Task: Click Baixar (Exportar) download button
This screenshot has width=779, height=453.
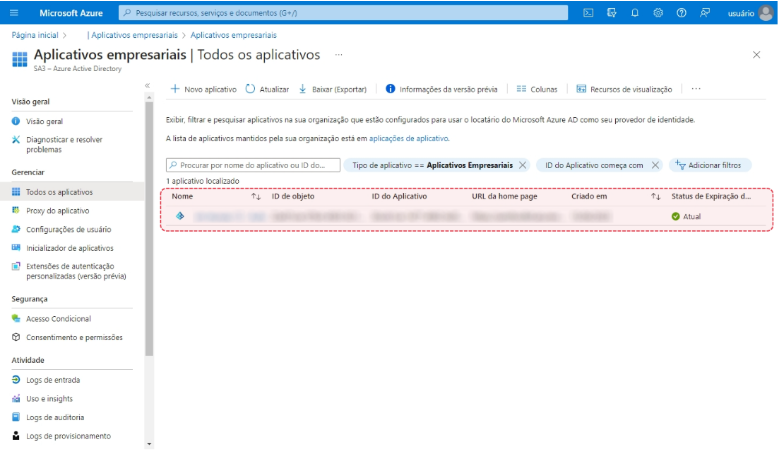Action: coord(332,89)
